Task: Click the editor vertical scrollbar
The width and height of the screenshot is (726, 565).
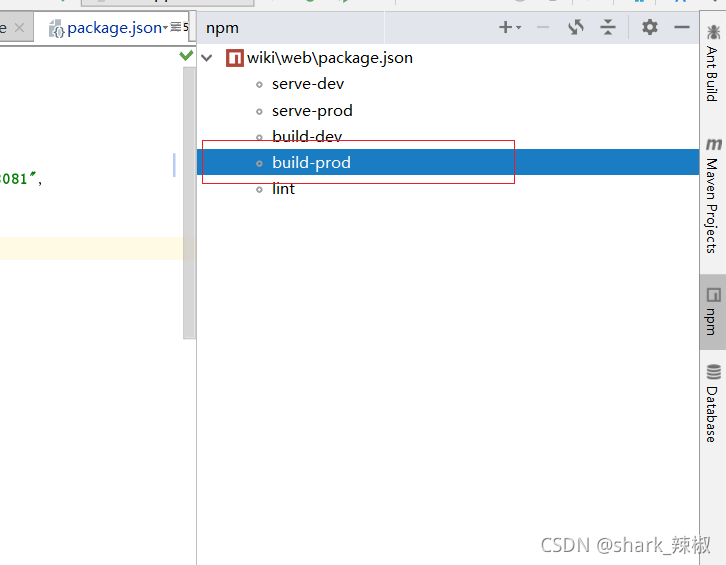Action: point(189,203)
